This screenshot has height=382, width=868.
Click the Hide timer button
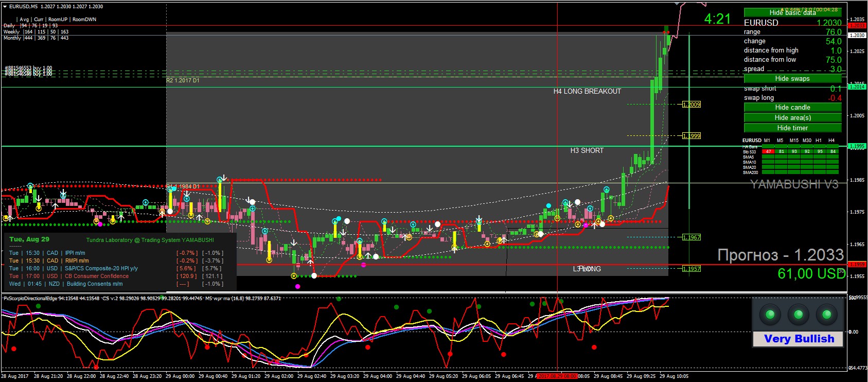pyautogui.click(x=792, y=128)
